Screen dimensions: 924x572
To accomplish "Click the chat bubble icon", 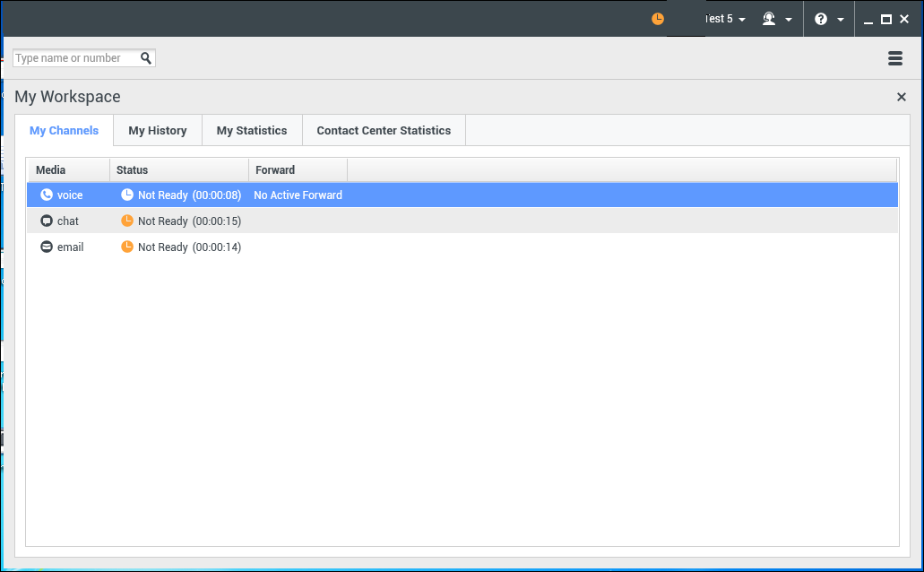I will (x=47, y=221).
